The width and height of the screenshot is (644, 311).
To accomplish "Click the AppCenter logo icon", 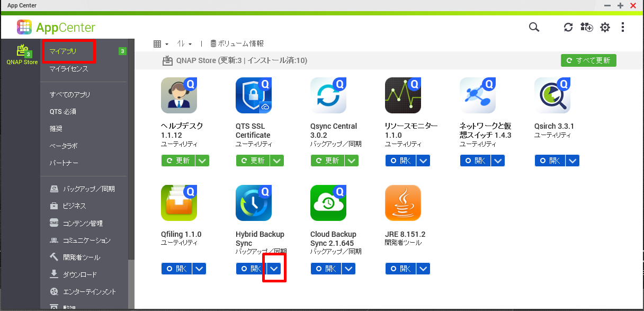I will pyautogui.click(x=24, y=27).
